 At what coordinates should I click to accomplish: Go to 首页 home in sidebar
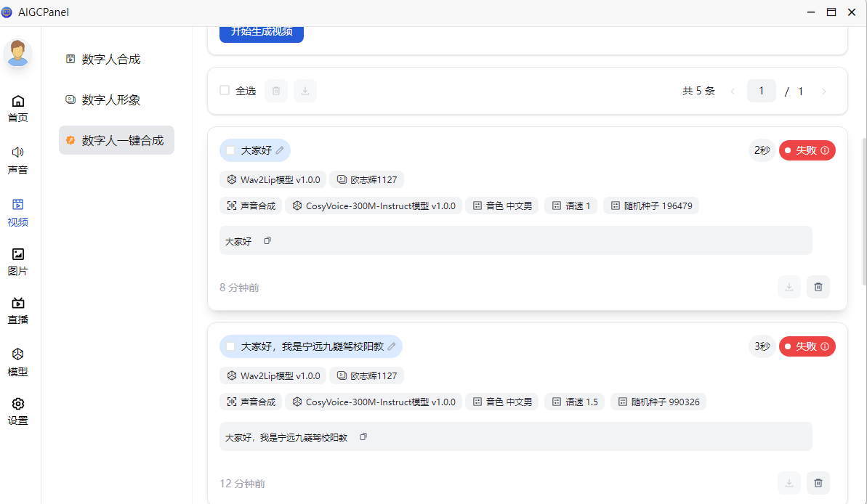coord(18,108)
